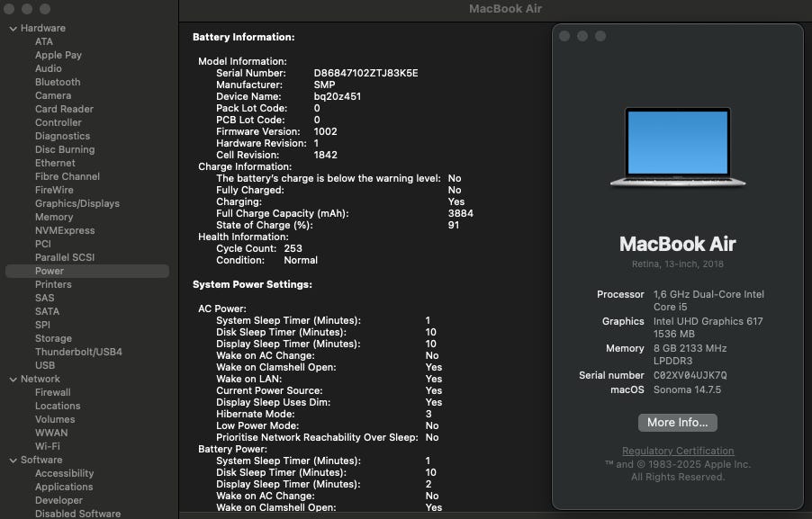This screenshot has width=812, height=519.
Task: Click the System Power Settings heading
Action: [x=252, y=284]
